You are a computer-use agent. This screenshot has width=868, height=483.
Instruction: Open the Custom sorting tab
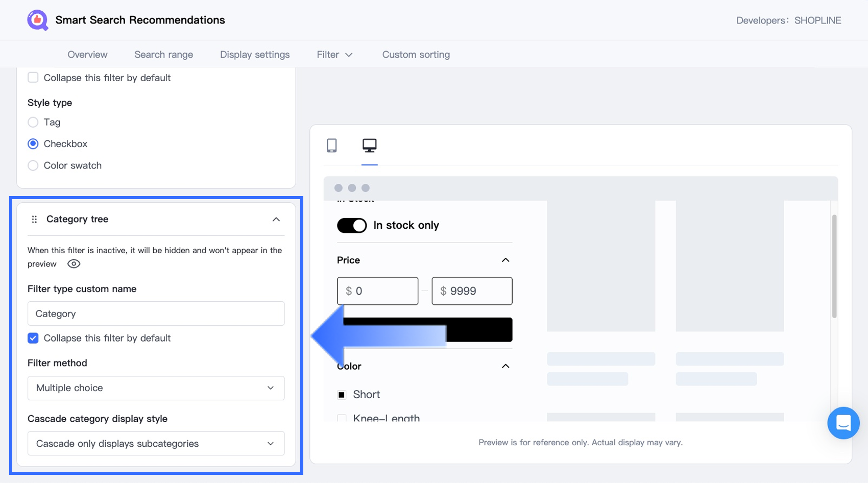416,55
